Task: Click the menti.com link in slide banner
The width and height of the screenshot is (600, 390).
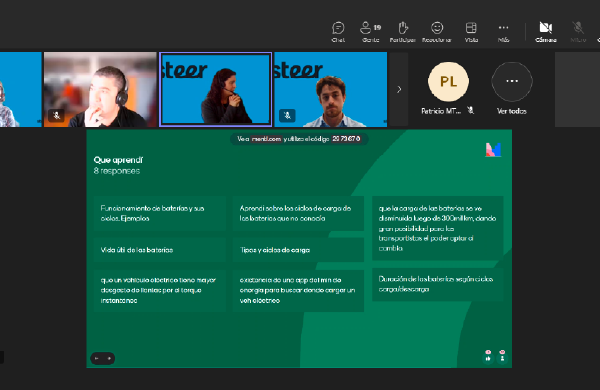Action: point(266,139)
